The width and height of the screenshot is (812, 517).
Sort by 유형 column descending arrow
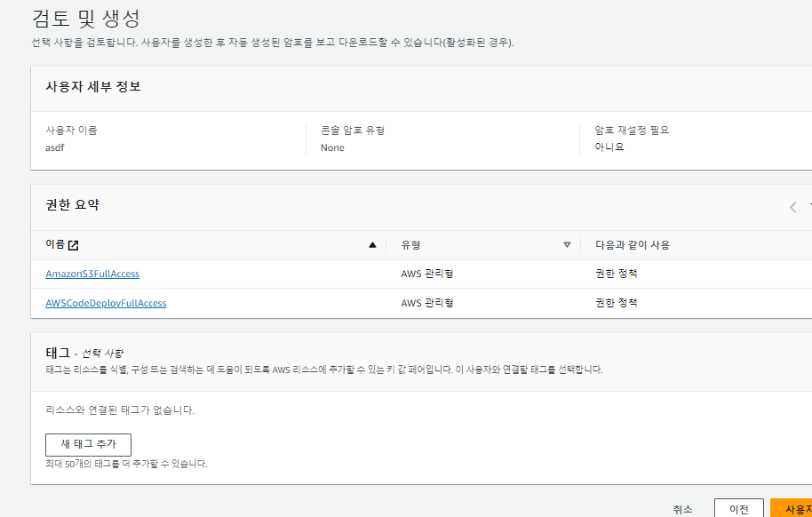click(x=567, y=245)
